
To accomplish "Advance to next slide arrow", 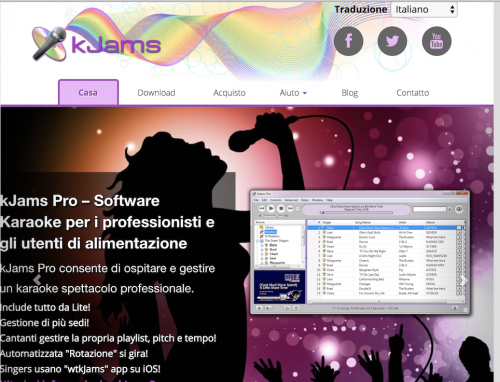I will 464,280.
